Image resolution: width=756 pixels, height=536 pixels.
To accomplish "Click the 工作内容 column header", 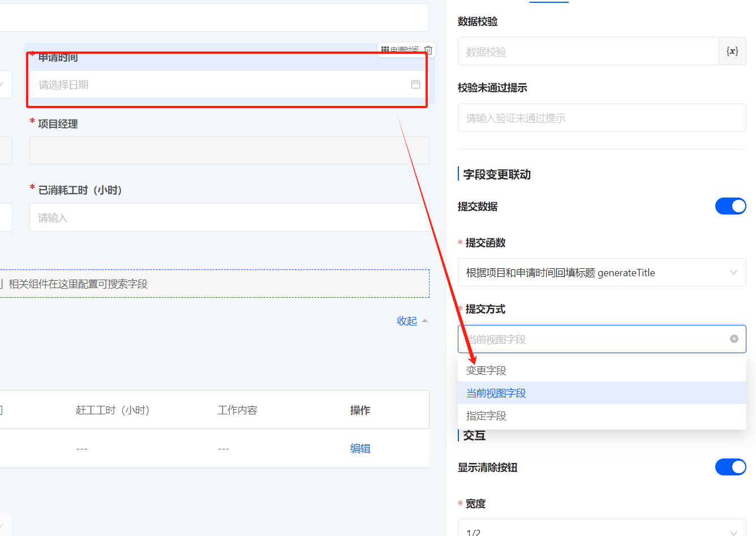I will tap(237, 410).
